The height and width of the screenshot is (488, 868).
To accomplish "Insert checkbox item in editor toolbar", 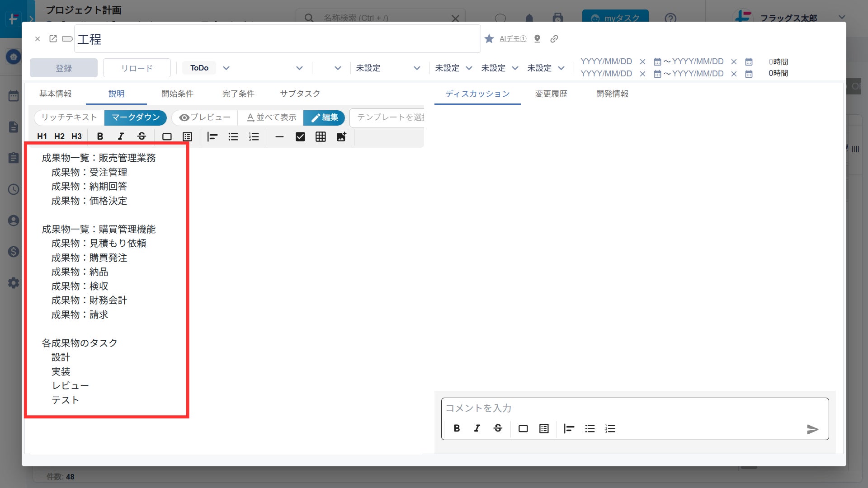I will 300,136.
